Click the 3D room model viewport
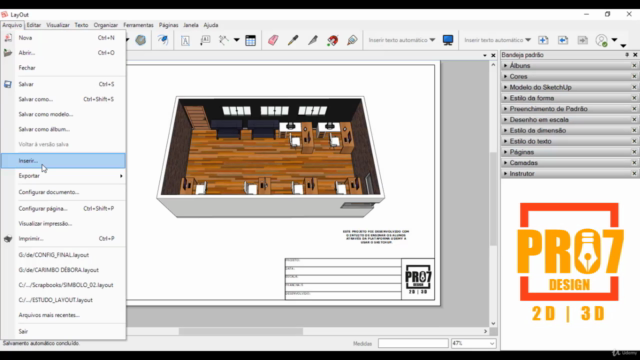640x360 pixels. click(x=270, y=157)
